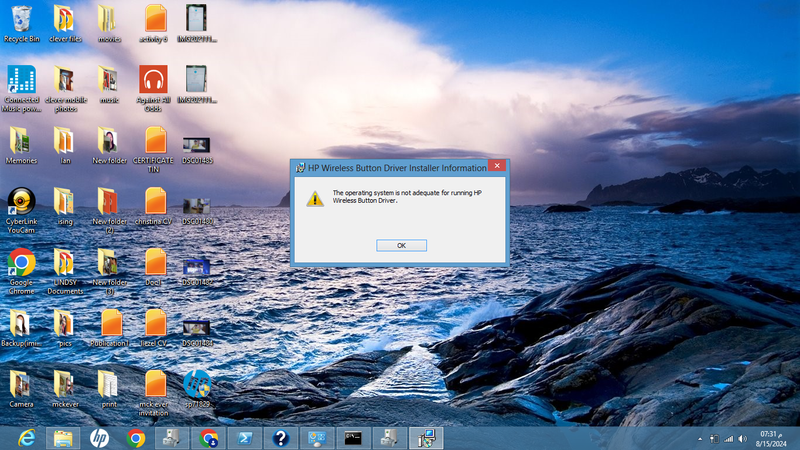Viewport: 800px width, 450px height.
Task: Close the HP Wireless Button Driver Installer dialog
Action: [x=497, y=166]
